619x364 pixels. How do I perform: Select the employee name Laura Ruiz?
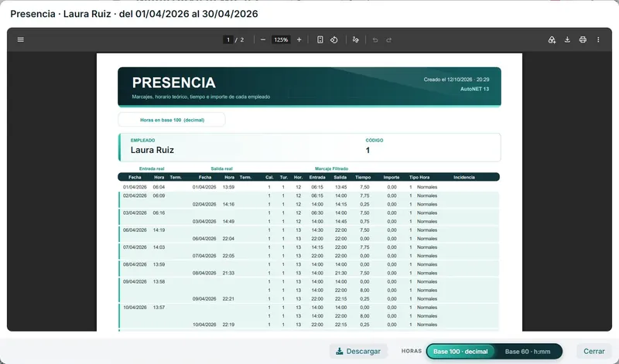pos(152,150)
